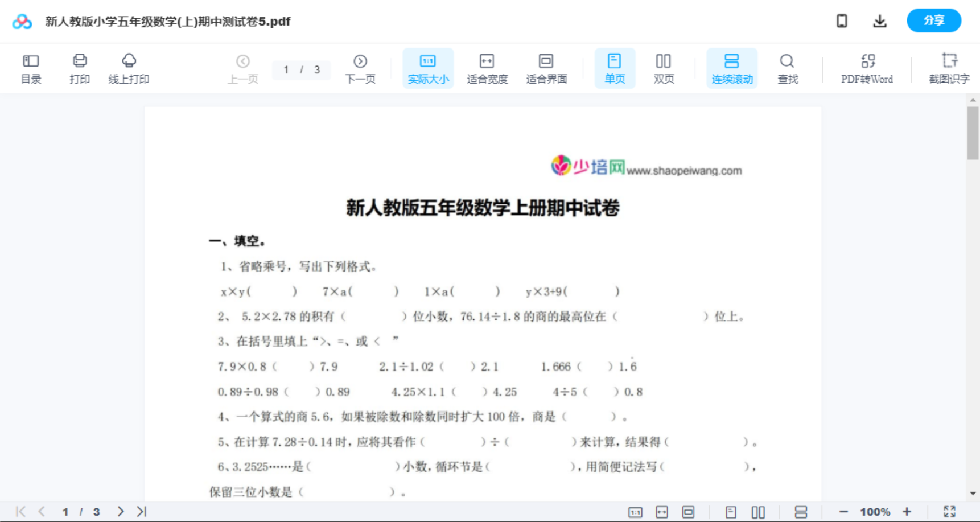Viewport: 980px width, 522px height.
Task: Click the download icon in the top bar
Action: (879, 20)
